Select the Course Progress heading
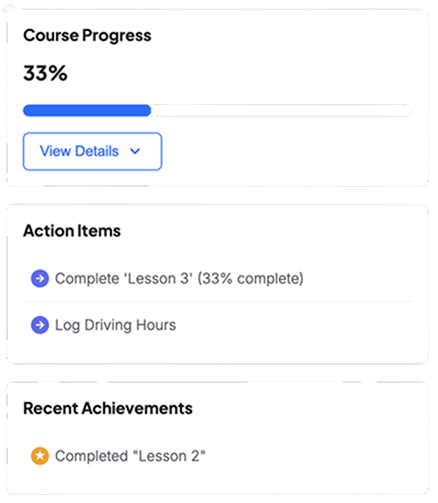Screen dimensions: 438x503 click(x=87, y=36)
